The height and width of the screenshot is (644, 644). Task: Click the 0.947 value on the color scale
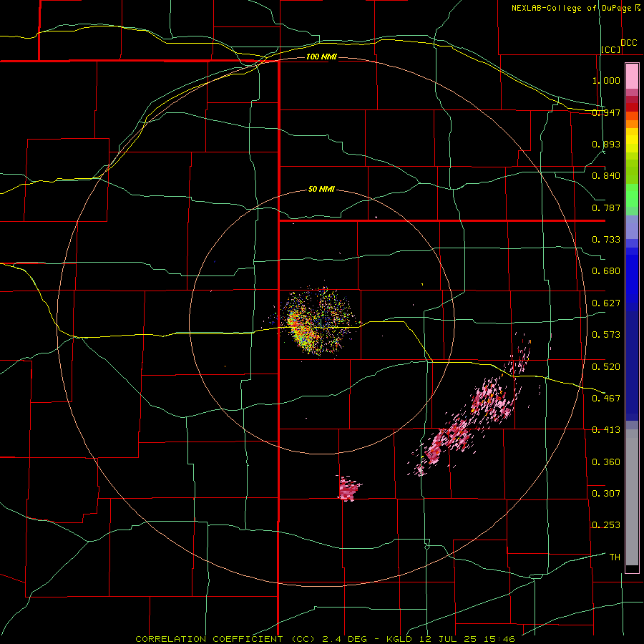[x=606, y=112]
